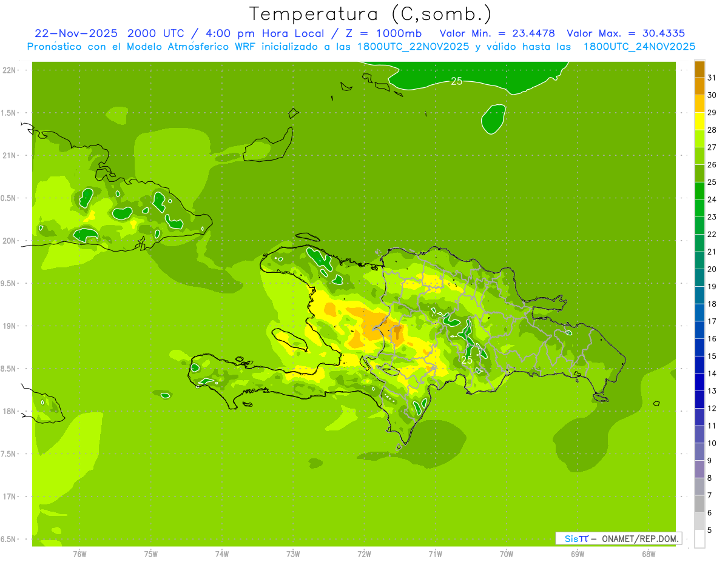The image size is (728, 562).
Task: Click the "71W" longitude label
Action: (x=435, y=554)
